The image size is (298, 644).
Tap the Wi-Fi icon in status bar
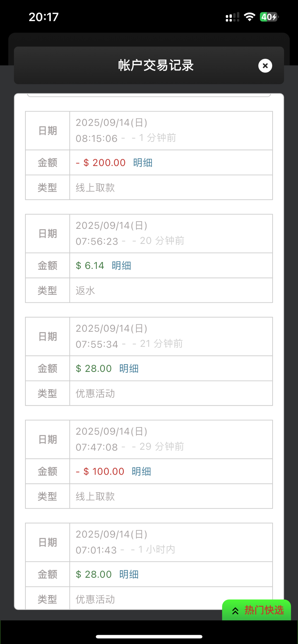[x=249, y=17]
